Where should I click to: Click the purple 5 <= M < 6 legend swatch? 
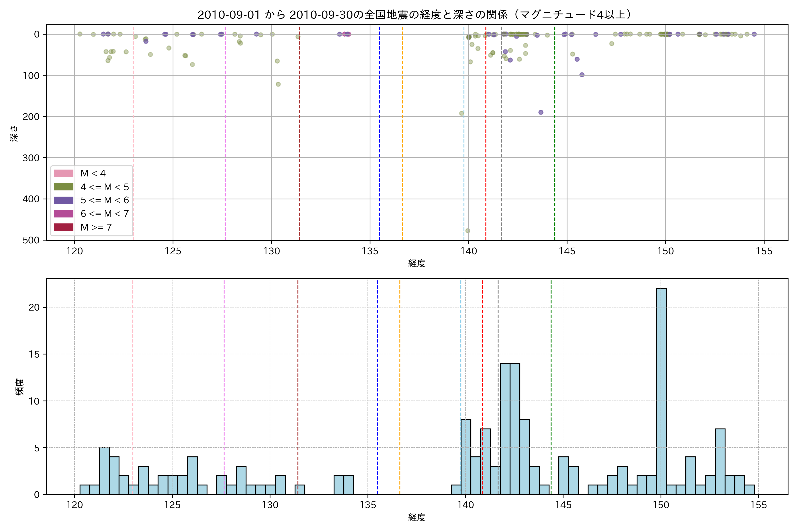pos(63,200)
